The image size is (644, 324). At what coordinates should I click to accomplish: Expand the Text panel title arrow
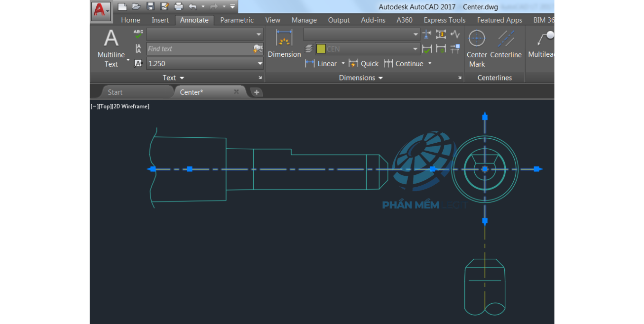point(182,78)
